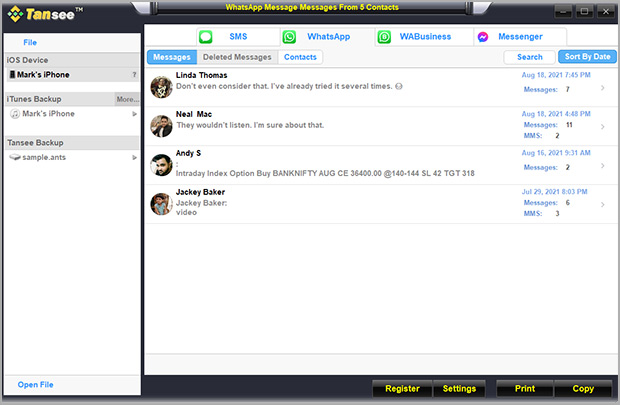Click Andy S's contact avatar
Image resolution: width=620 pixels, height=405 pixels.
click(161, 165)
